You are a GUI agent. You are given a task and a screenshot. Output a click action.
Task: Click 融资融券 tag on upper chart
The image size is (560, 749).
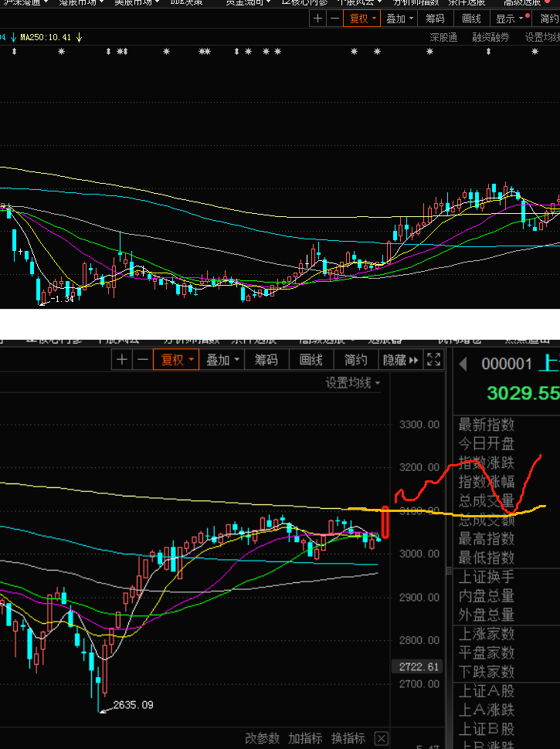(x=490, y=37)
